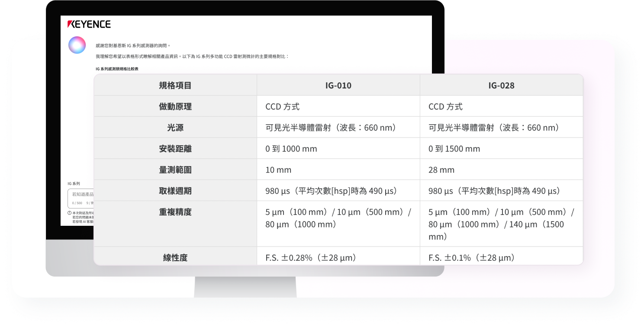Click the '取樣週期' row label
The width and height of the screenshot is (644, 327).
(175, 191)
